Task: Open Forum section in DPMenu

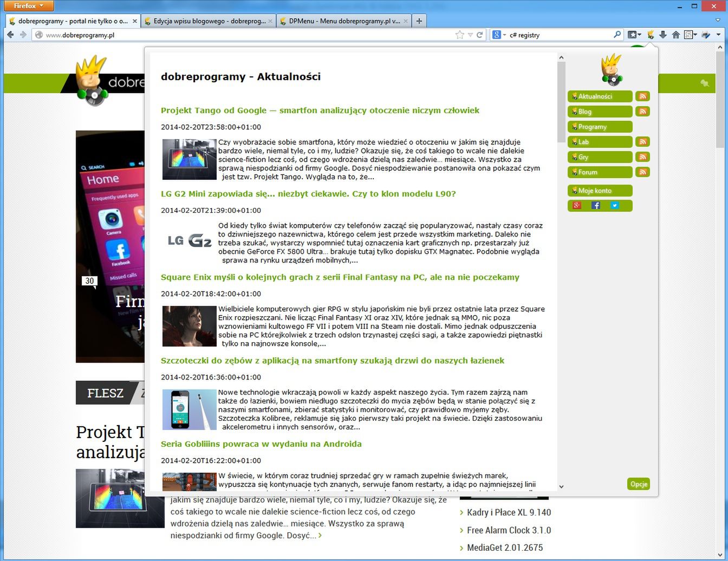Action: pos(600,172)
